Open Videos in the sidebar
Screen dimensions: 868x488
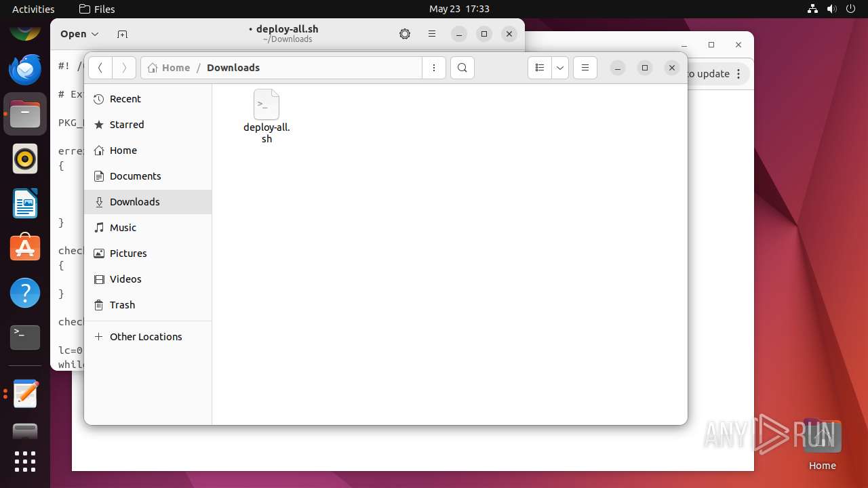pyautogui.click(x=148, y=279)
